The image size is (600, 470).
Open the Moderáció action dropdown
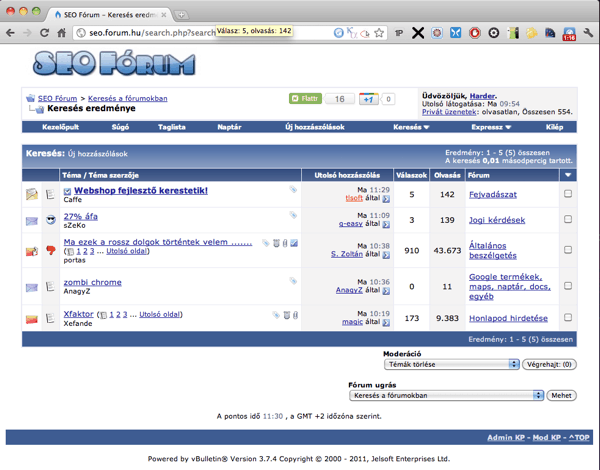coord(451,364)
